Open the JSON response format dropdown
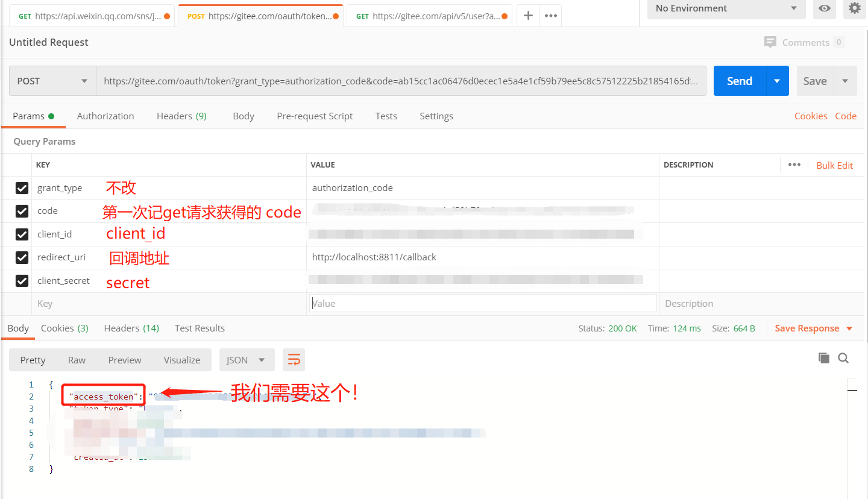 pos(247,359)
